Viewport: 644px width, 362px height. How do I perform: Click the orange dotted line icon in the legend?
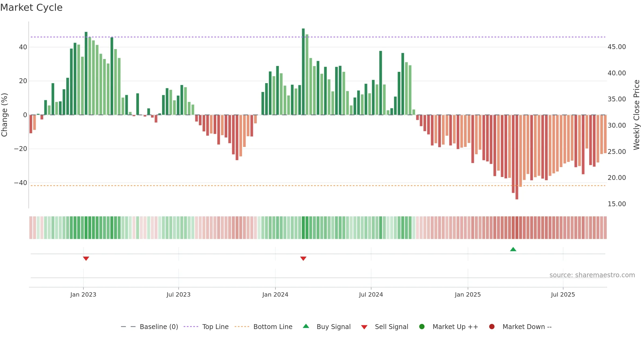click(x=242, y=327)
